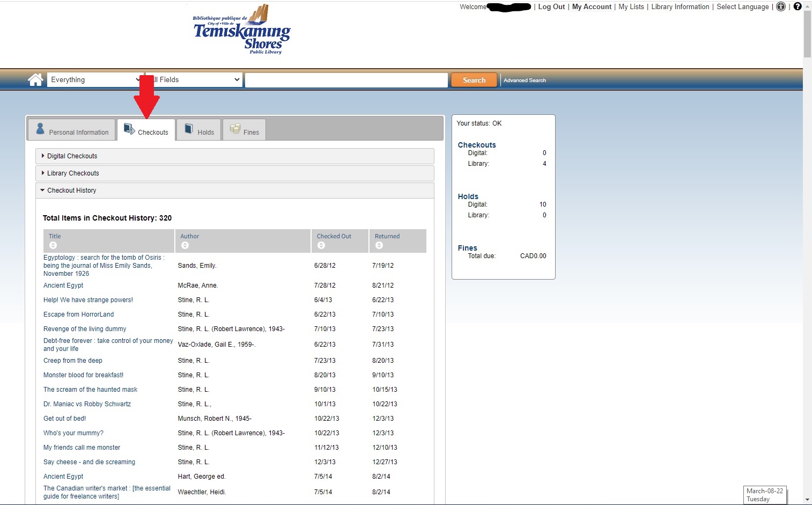Screen dimensions: 812x505
Task: Open My friends call me monster
Action: click(82, 448)
